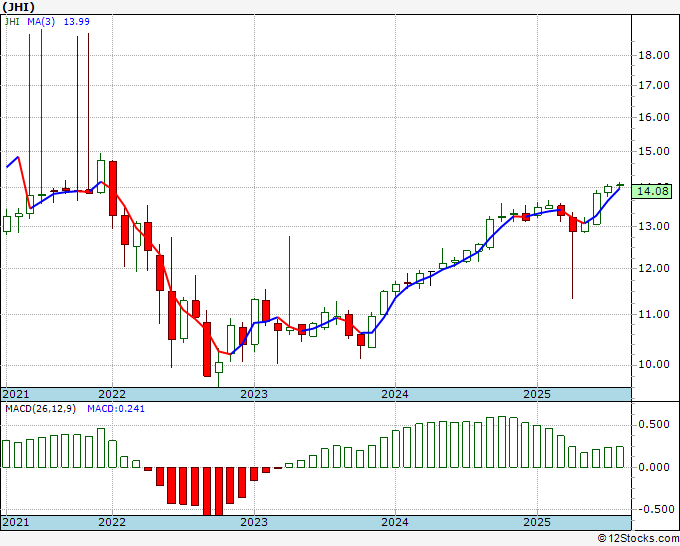Screen dimensions: 680x546
Task: Click the 2025 label on price chart axis
Action: pos(537,394)
